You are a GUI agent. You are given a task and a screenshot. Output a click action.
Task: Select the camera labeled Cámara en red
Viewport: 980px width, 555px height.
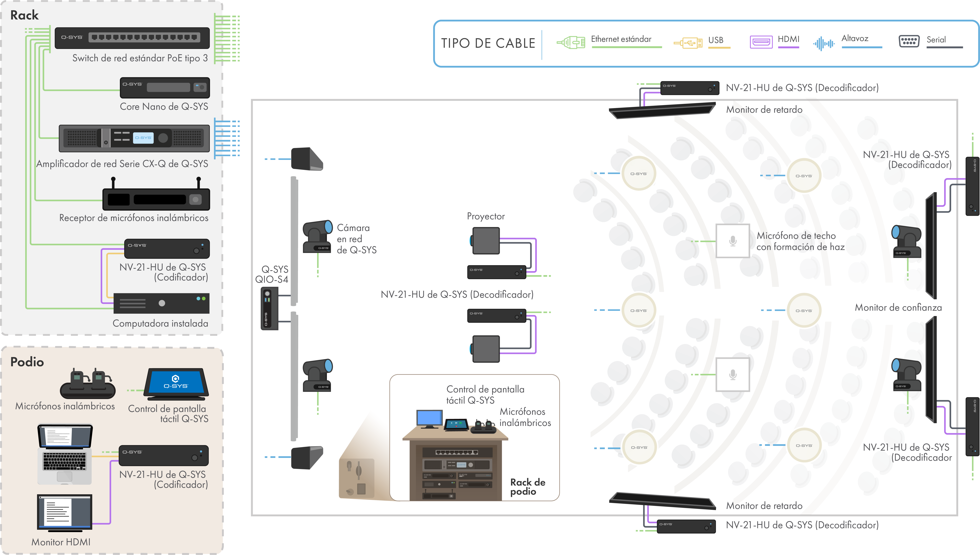[x=317, y=236]
